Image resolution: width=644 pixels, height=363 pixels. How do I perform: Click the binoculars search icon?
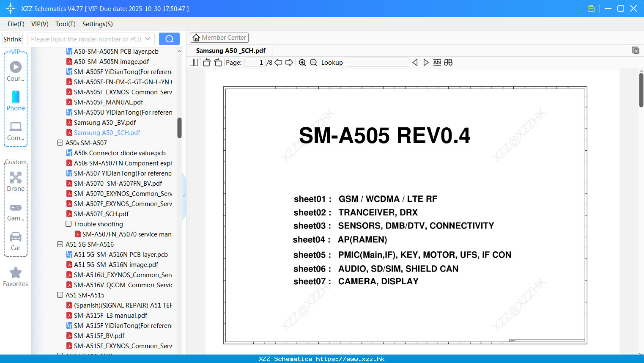point(448,63)
